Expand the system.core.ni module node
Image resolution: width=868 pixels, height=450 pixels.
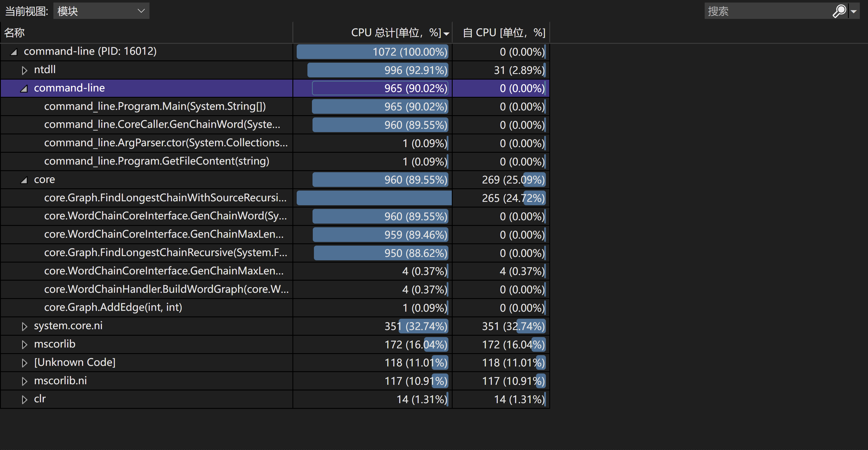coord(24,326)
